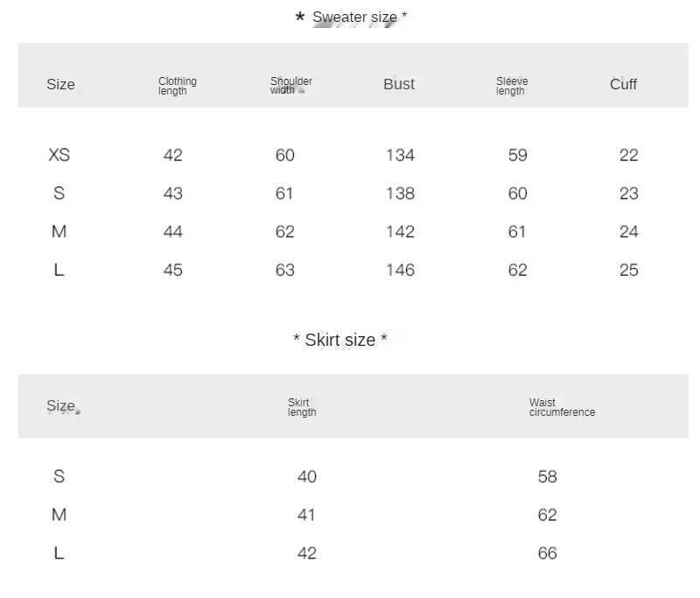Viewport: 700px width, 598px height.
Task: Click skirt length value 41
Action: [306, 515]
